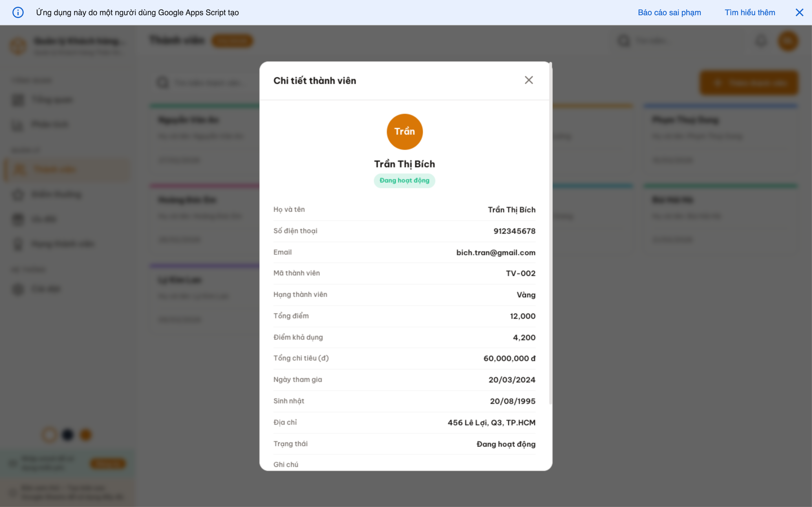
Task: Select the dark blue pagination dot
Action: (68, 435)
